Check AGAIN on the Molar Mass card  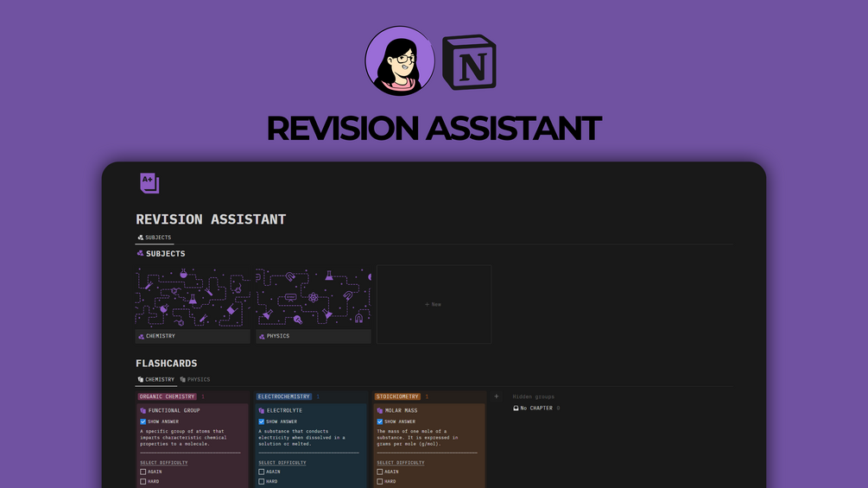[x=380, y=472]
